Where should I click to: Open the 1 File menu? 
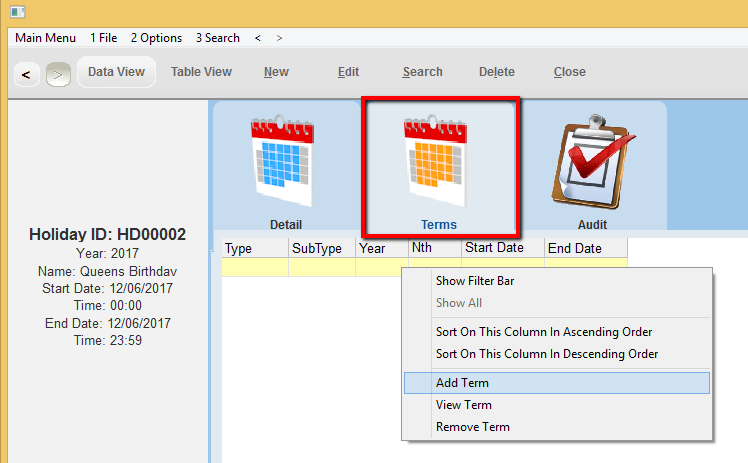(104, 38)
